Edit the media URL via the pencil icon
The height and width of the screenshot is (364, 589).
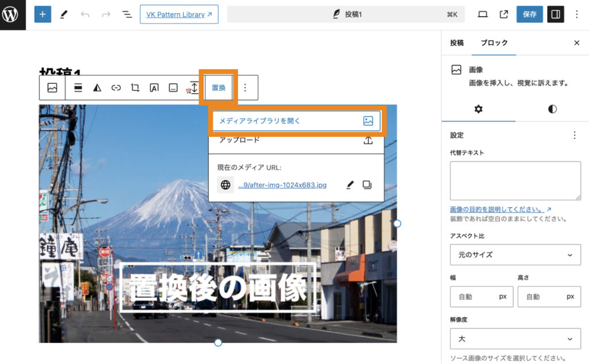click(350, 185)
